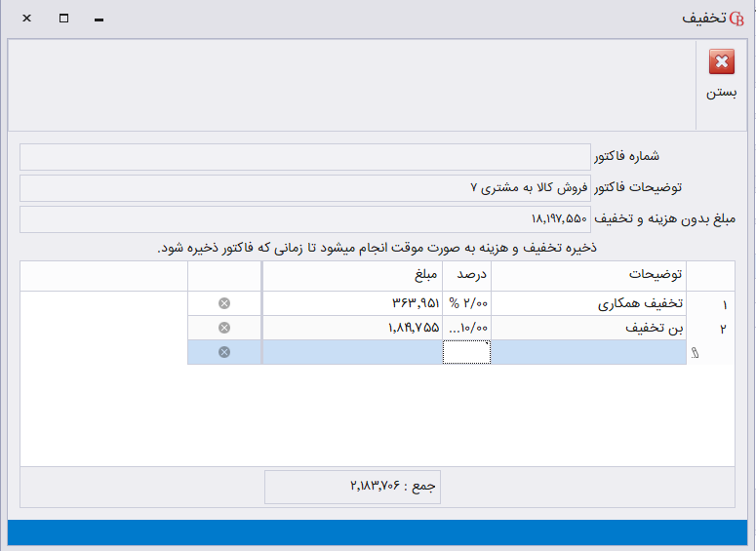Click the red بستن close icon

point(722,63)
